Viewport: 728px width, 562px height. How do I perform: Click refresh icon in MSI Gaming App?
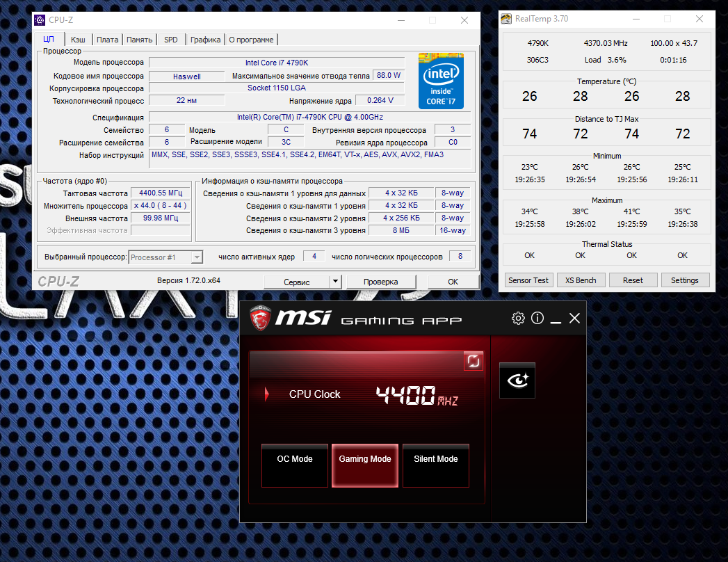click(474, 361)
